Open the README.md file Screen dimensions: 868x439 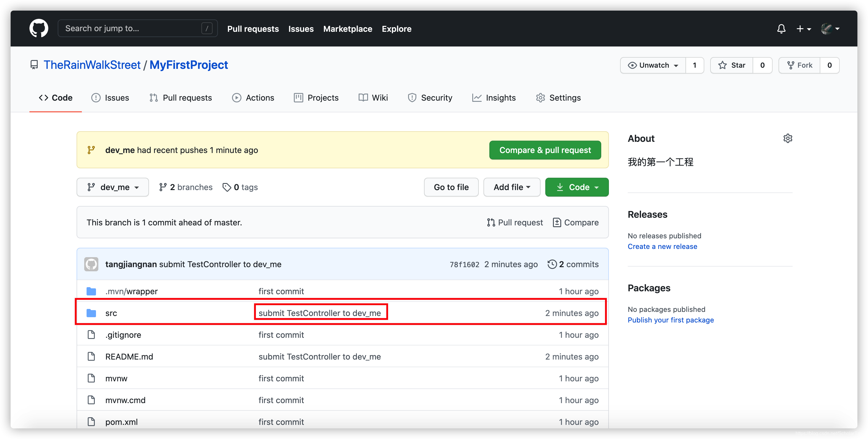click(x=129, y=357)
